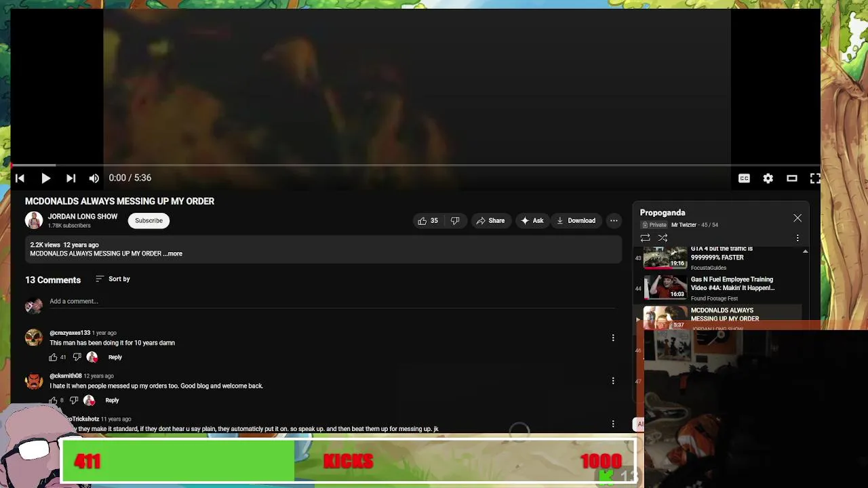Image resolution: width=868 pixels, height=488 pixels.
Task: Reply to @crazyaxes133 comment
Action: click(x=115, y=357)
